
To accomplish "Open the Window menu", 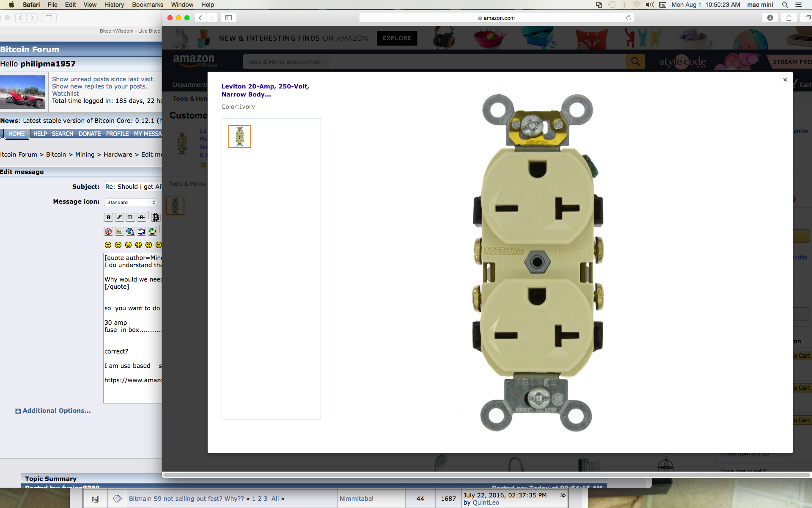I will (182, 5).
